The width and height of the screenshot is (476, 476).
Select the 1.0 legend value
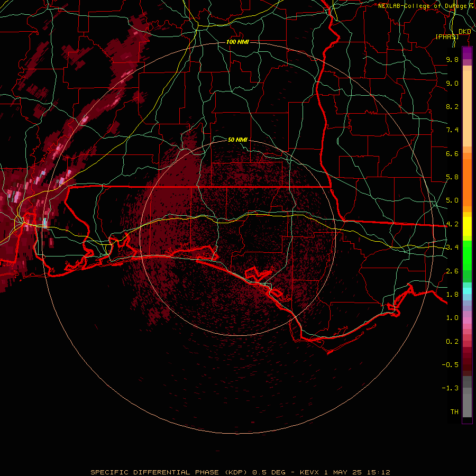click(452, 318)
